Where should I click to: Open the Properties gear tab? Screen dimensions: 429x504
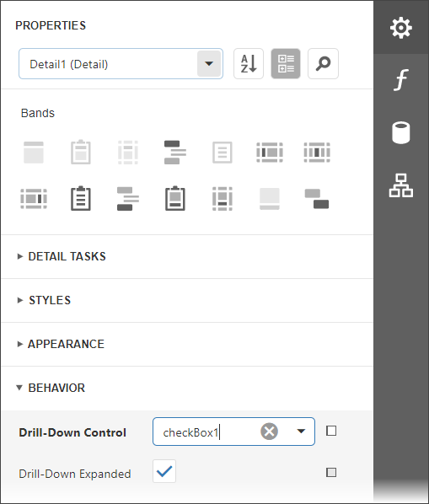(x=401, y=28)
